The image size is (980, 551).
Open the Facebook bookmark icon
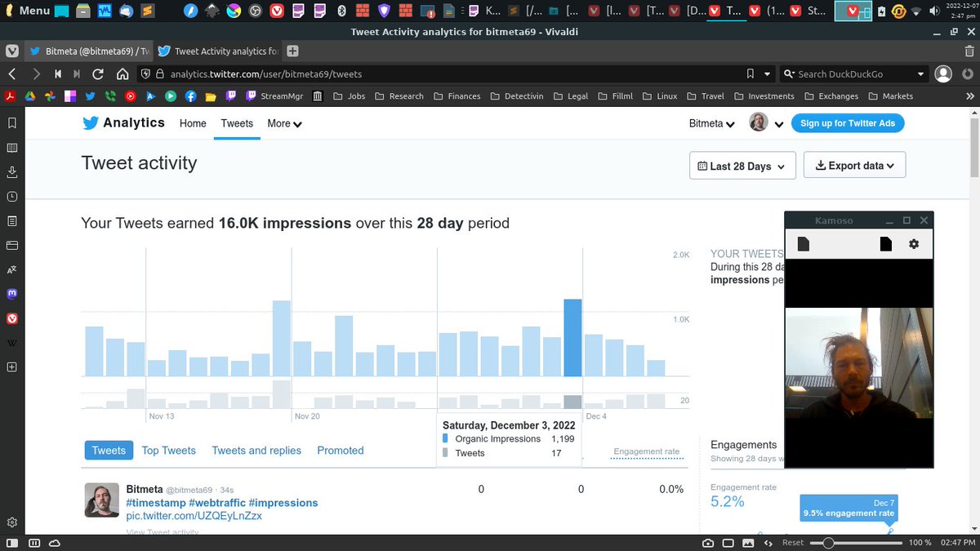(190, 96)
